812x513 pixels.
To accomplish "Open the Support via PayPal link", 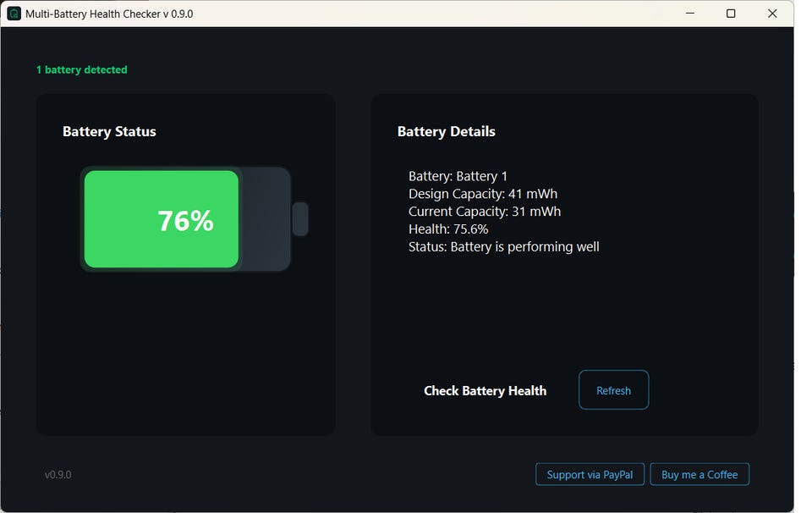I will pyautogui.click(x=590, y=474).
